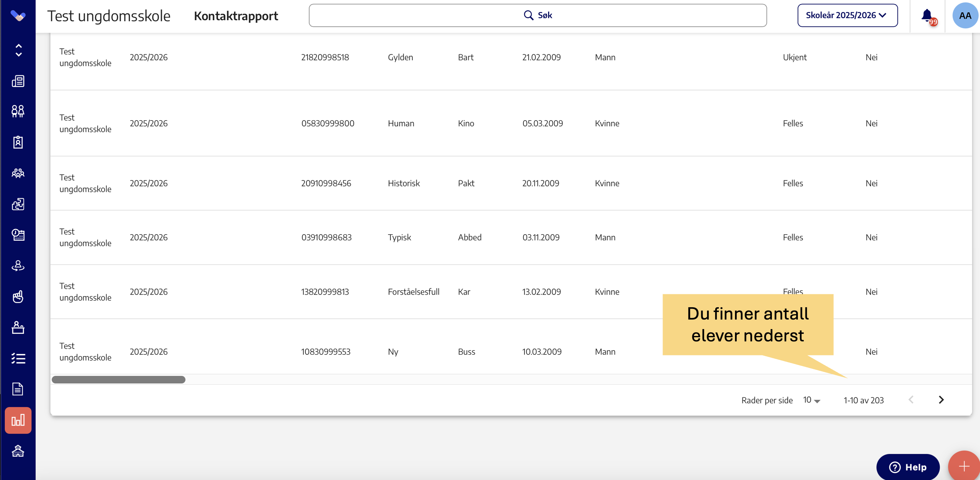
Task: Click the heart logo in the sidebar
Action: tap(18, 16)
